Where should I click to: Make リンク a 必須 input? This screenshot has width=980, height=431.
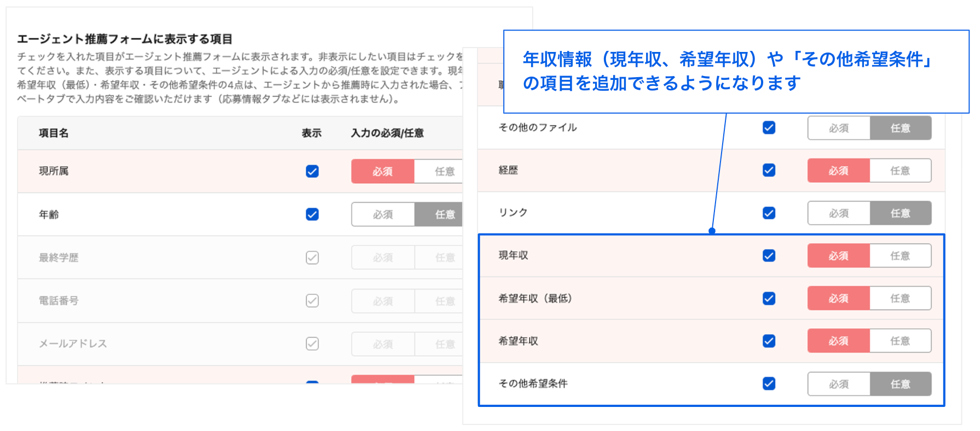[839, 213]
